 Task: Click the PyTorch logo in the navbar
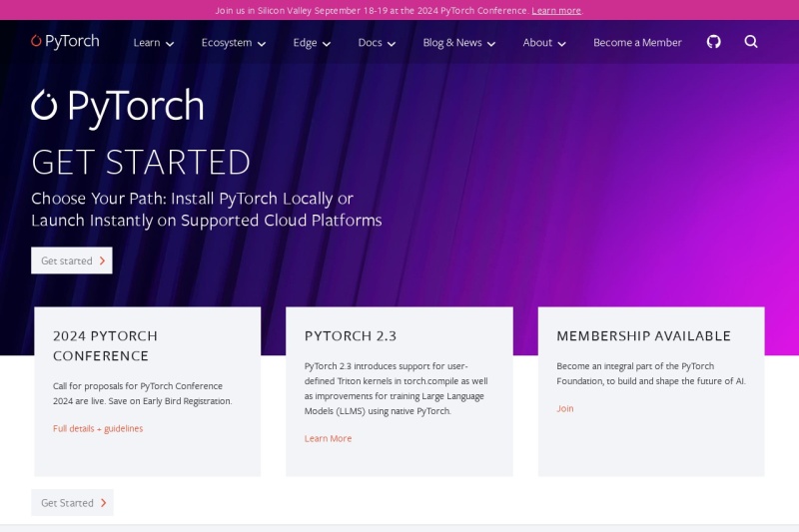[x=65, y=41]
